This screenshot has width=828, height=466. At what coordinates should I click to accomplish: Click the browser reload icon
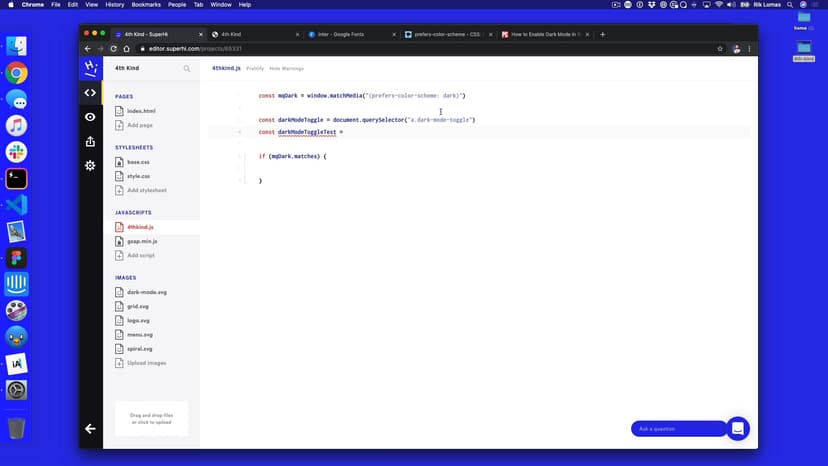[x=113, y=49]
